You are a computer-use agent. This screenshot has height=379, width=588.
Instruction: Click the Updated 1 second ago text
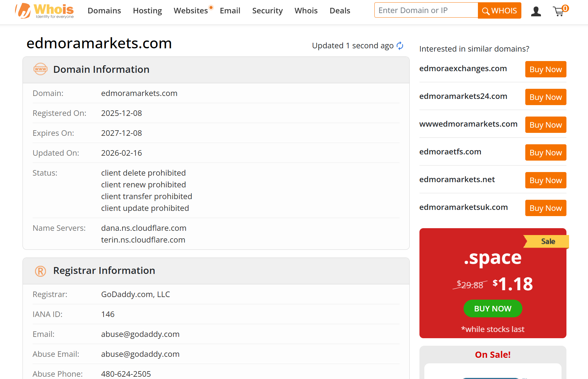[353, 46]
